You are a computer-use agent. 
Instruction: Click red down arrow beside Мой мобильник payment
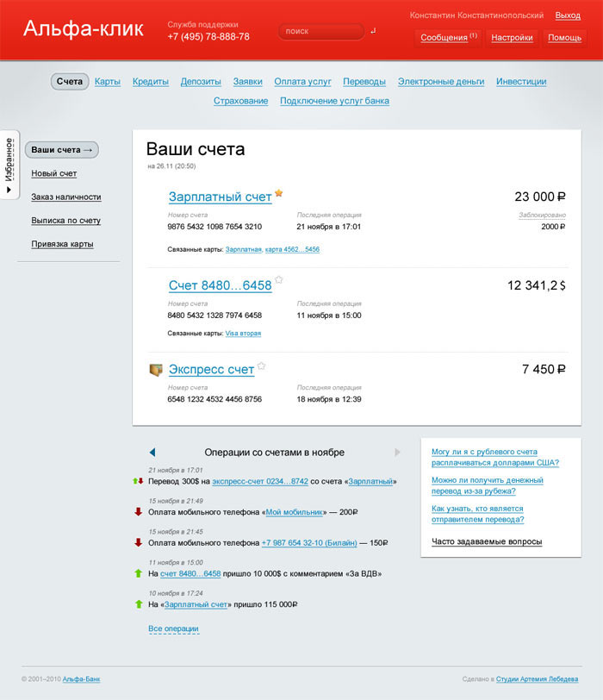point(138,512)
